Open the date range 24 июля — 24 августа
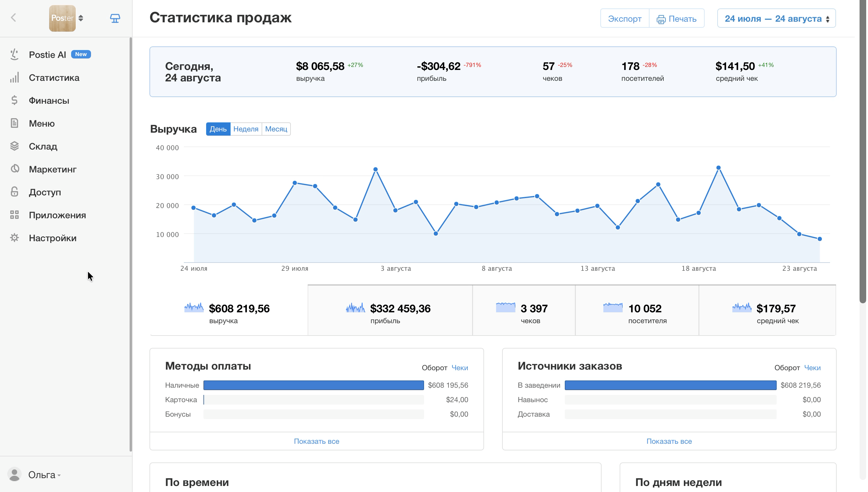 776,18
